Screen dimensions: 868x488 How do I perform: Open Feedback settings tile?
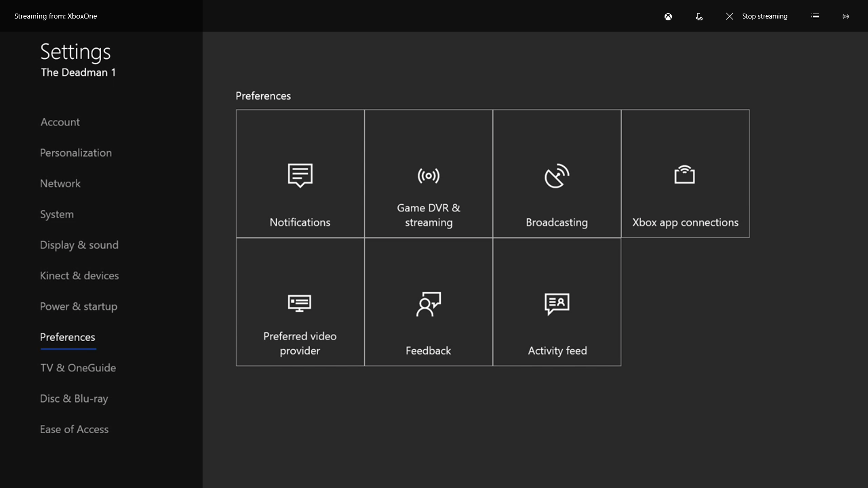point(429,302)
